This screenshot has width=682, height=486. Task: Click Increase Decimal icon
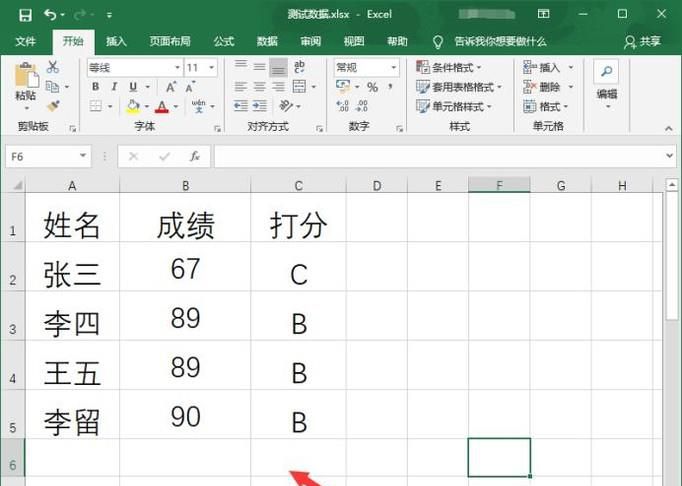pos(343,106)
